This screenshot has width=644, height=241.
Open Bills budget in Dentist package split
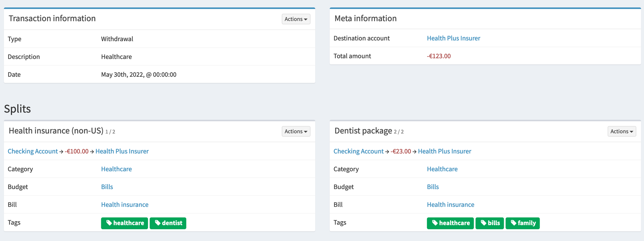(433, 187)
